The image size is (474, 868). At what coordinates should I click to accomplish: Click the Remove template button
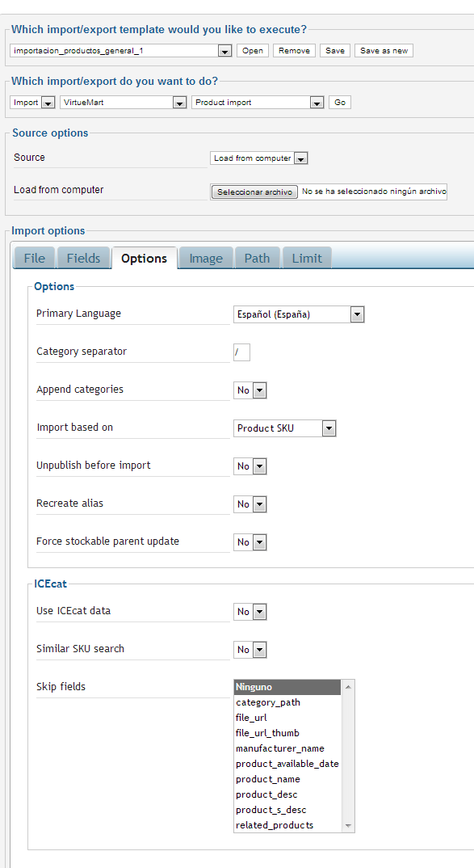coord(294,50)
